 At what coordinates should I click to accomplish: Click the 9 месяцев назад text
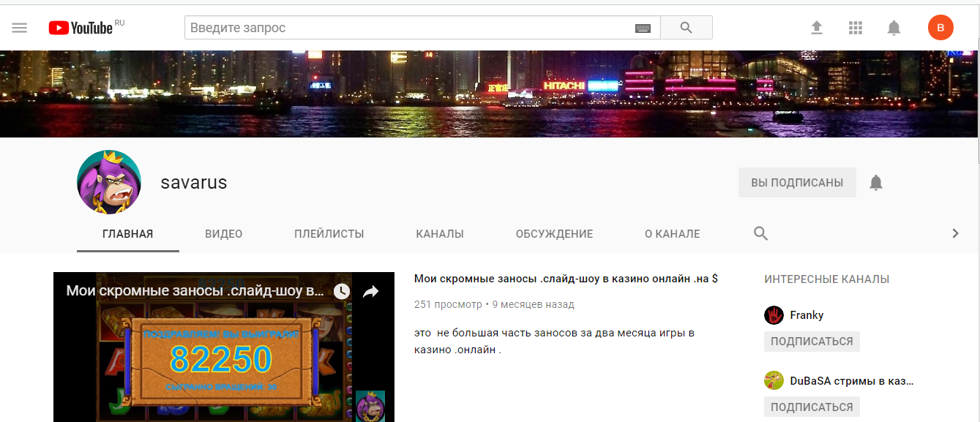tap(534, 304)
